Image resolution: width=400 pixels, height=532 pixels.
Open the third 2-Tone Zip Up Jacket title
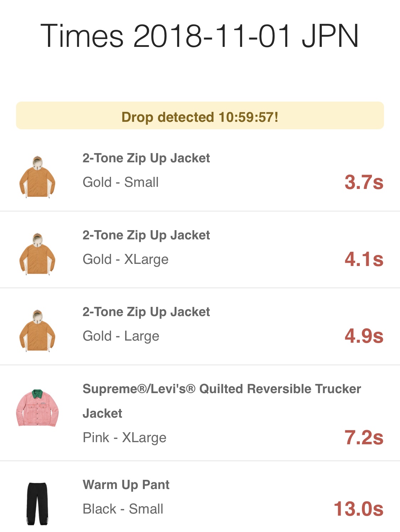[x=146, y=312]
